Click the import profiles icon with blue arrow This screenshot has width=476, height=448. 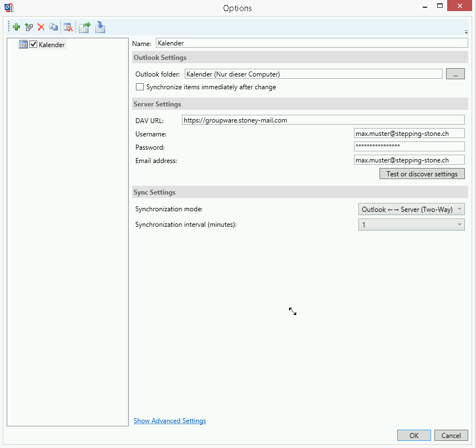tap(100, 27)
